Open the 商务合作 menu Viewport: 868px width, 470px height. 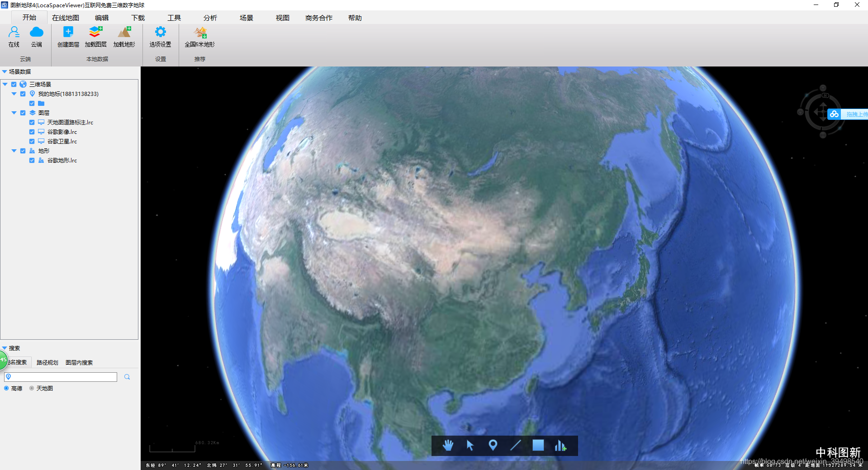tap(319, 18)
